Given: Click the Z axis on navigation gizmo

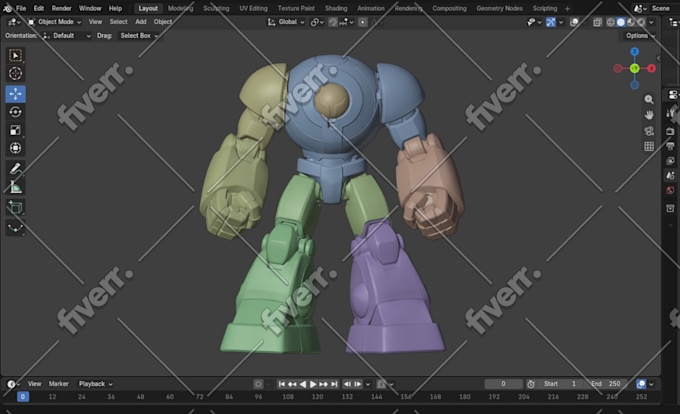Looking at the screenshot, I should click(x=634, y=52).
